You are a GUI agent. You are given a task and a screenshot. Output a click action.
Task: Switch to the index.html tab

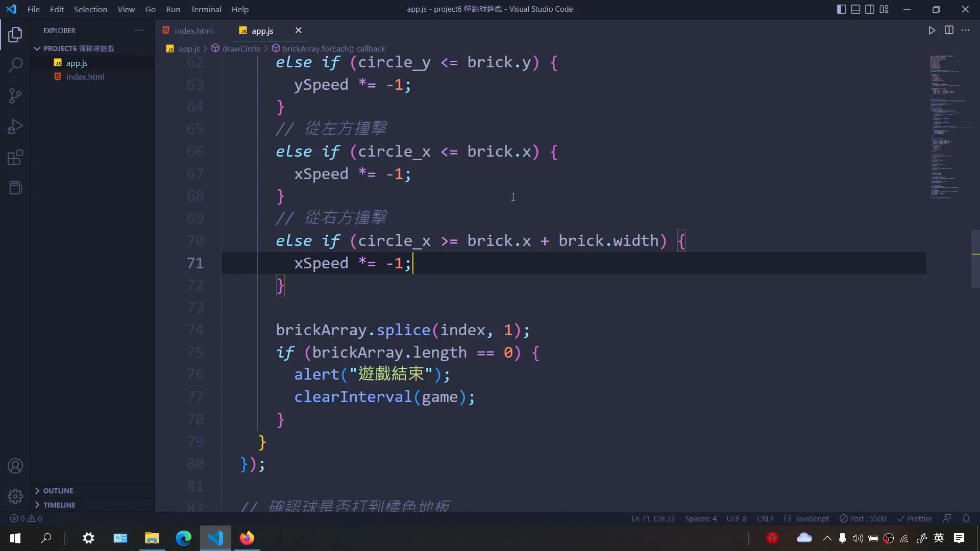(x=193, y=31)
